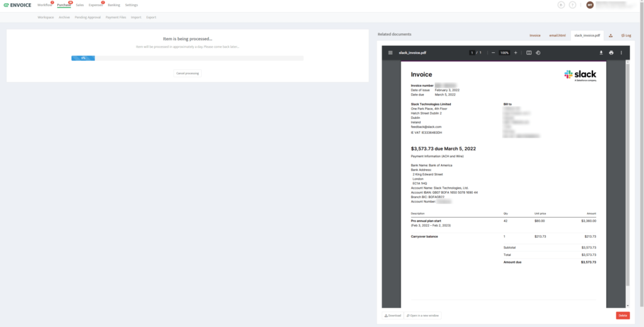The width and height of the screenshot is (644, 327).
Task: Click the user avatar icon
Action: 590,5
